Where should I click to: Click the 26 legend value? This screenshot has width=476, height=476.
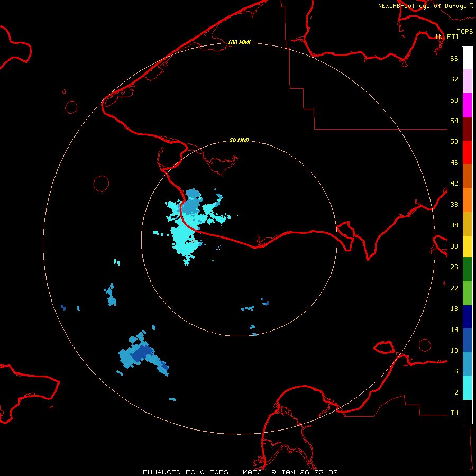pyautogui.click(x=454, y=267)
